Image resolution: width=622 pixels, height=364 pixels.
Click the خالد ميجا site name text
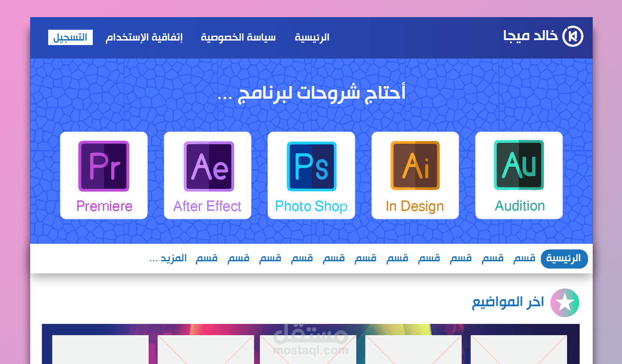click(x=531, y=36)
